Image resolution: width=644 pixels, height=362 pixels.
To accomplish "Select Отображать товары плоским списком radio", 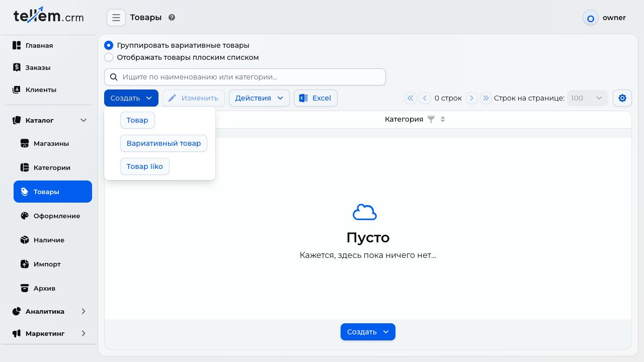I will pyautogui.click(x=109, y=57).
